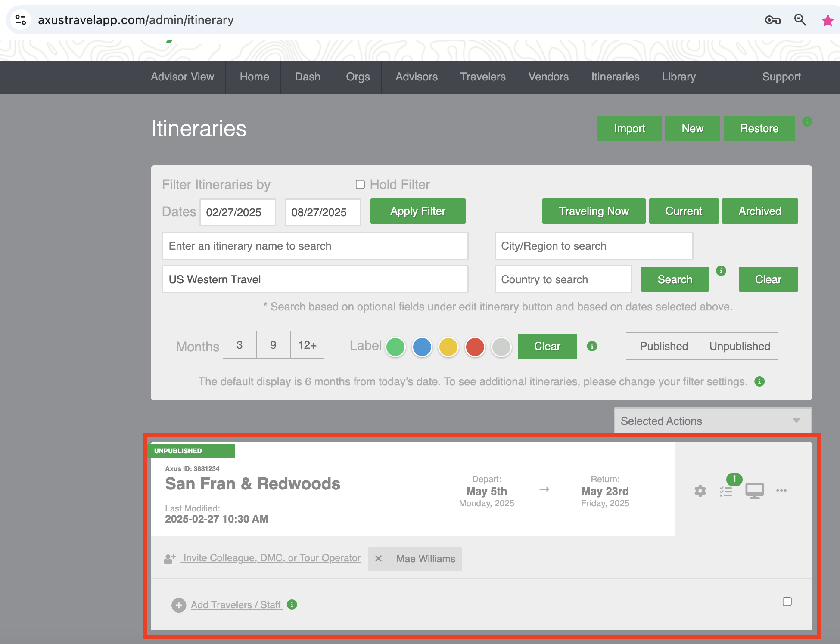This screenshot has width=840, height=644.
Task: Open the itinerary checklist icon with badge
Action: (x=726, y=491)
